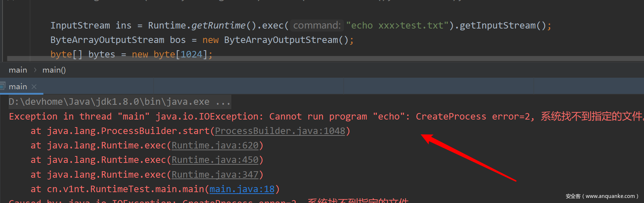The image size is (644, 203).
Task: Click the command: parameter hint
Action: tap(317, 25)
